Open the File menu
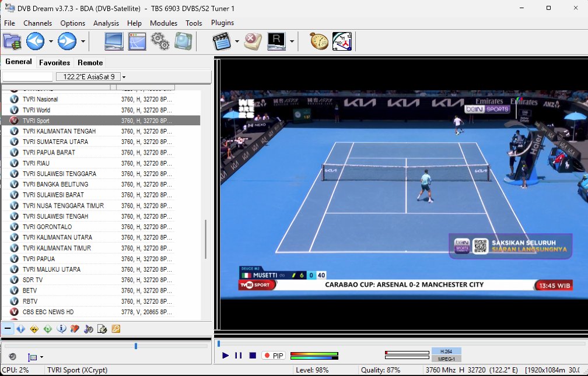 pyautogui.click(x=9, y=23)
